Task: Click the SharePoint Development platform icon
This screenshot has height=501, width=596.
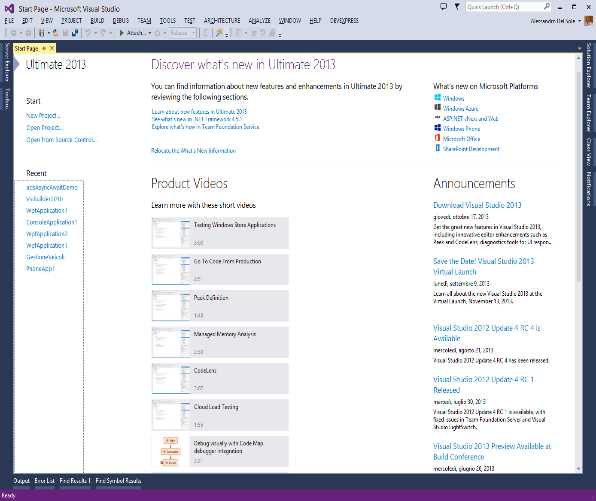Action: 437,148
